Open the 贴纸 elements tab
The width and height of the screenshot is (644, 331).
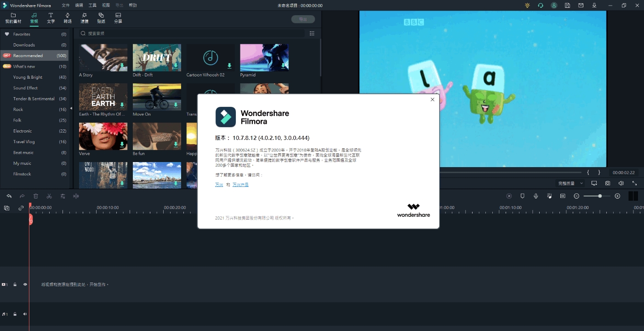pos(101,18)
